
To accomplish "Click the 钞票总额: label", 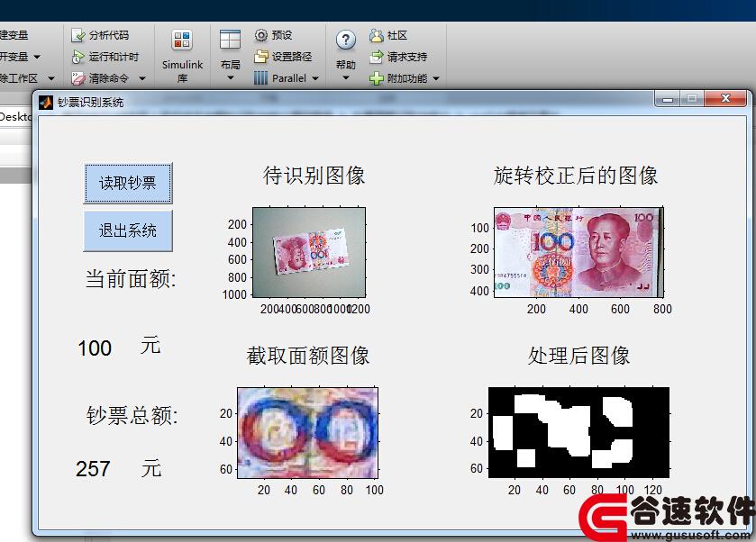I will (132, 415).
